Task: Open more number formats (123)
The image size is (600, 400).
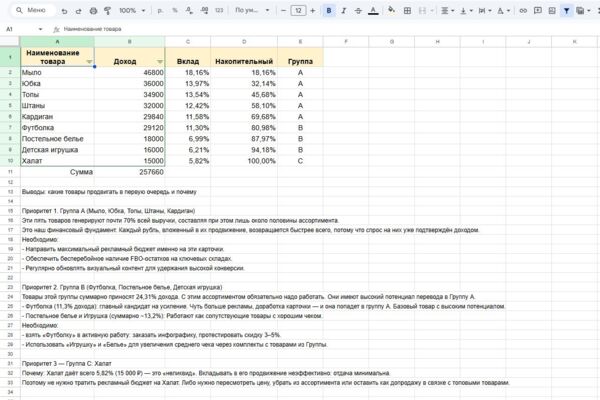Action: coord(219,11)
